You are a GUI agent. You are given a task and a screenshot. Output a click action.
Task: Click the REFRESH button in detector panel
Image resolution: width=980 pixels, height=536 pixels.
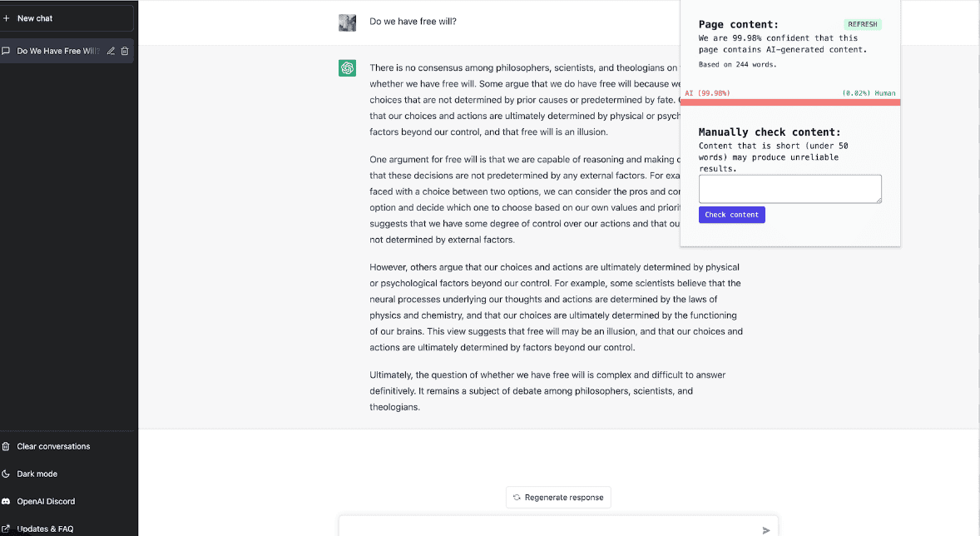tap(863, 24)
